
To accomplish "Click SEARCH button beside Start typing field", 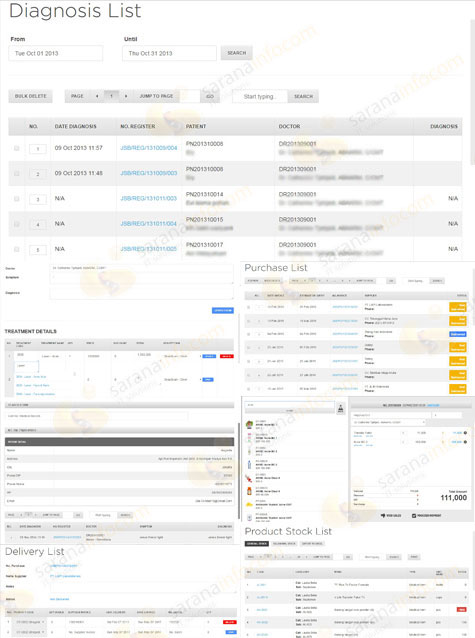I will pos(303,96).
